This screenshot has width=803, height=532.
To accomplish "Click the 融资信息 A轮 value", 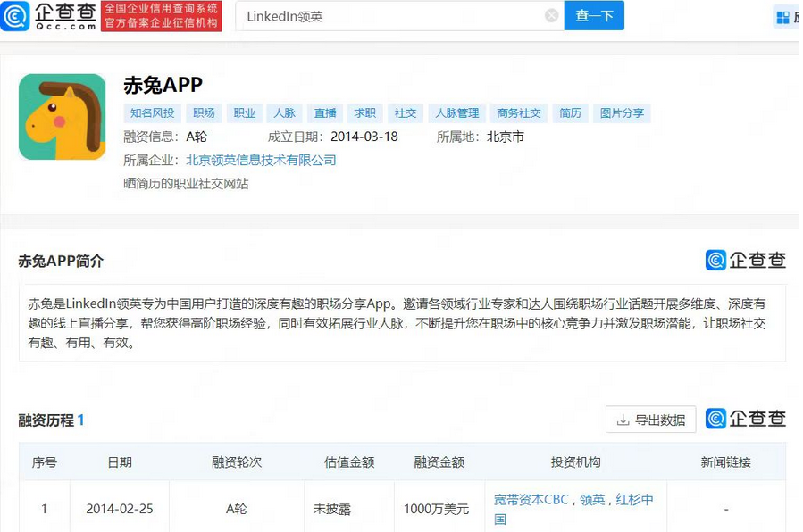I will (x=197, y=137).
